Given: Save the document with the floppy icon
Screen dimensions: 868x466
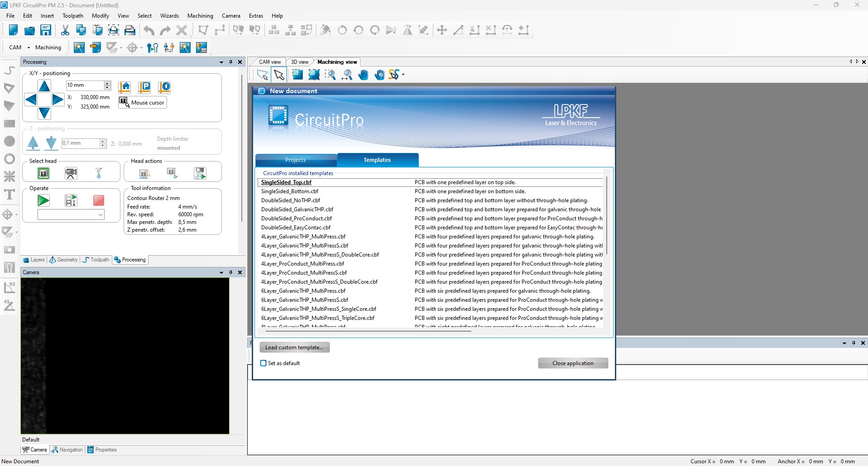Looking at the screenshot, I should 46,30.
